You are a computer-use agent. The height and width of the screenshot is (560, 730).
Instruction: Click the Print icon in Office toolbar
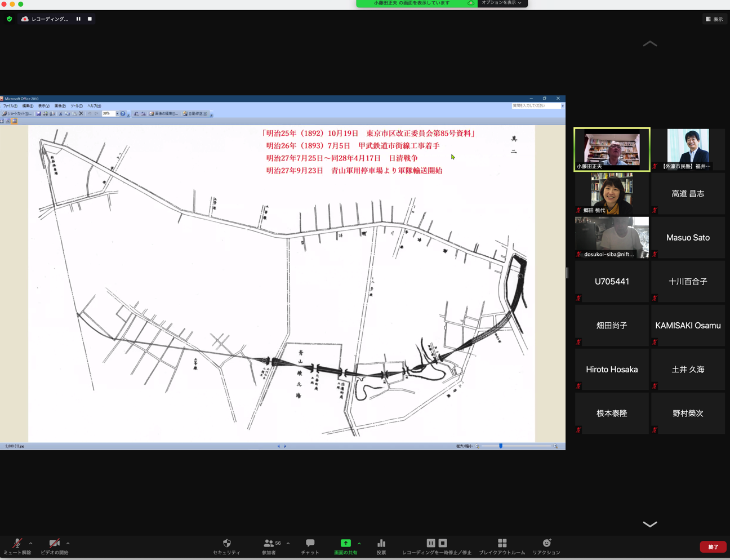(x=45, y=114)
